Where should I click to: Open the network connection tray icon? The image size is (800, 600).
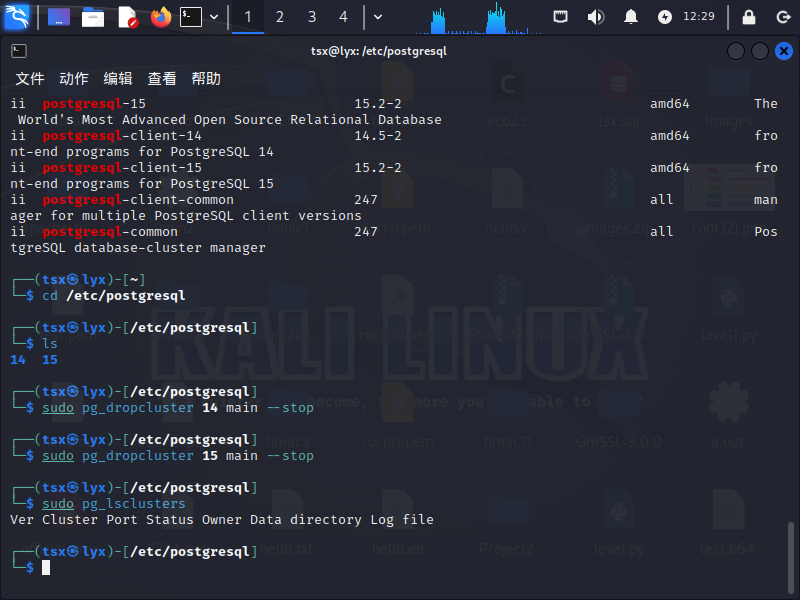point(561,17)
